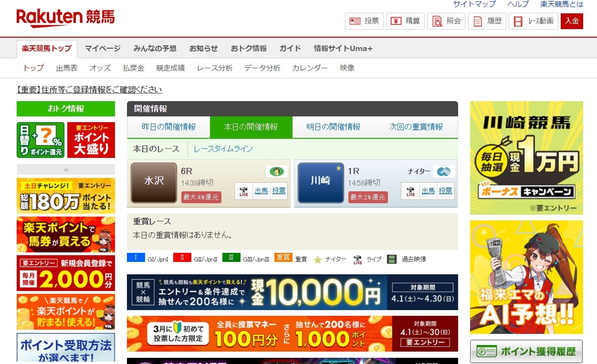This screenshot has width=597, height=364.
Task: Click the blue GI/JpnI legend swatch
Action: 136,258
